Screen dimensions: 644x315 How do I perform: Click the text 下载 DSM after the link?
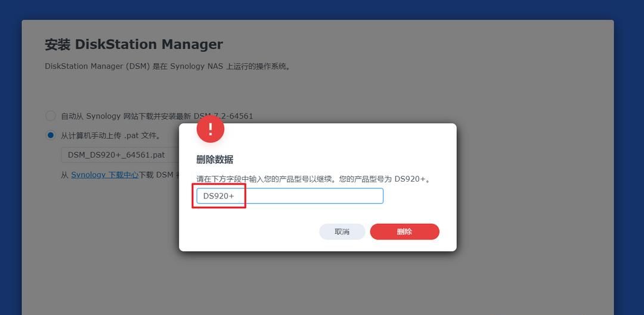(156, 174)
